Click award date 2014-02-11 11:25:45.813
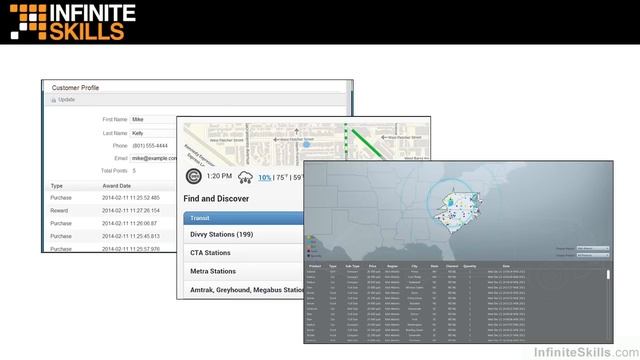The image size is (640, 360). tap(131, 236)
